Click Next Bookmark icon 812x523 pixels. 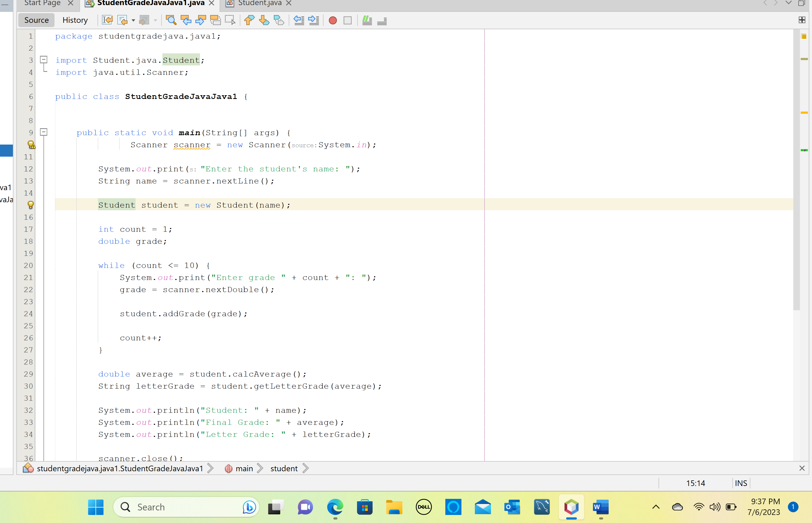[x=264, y=20]
